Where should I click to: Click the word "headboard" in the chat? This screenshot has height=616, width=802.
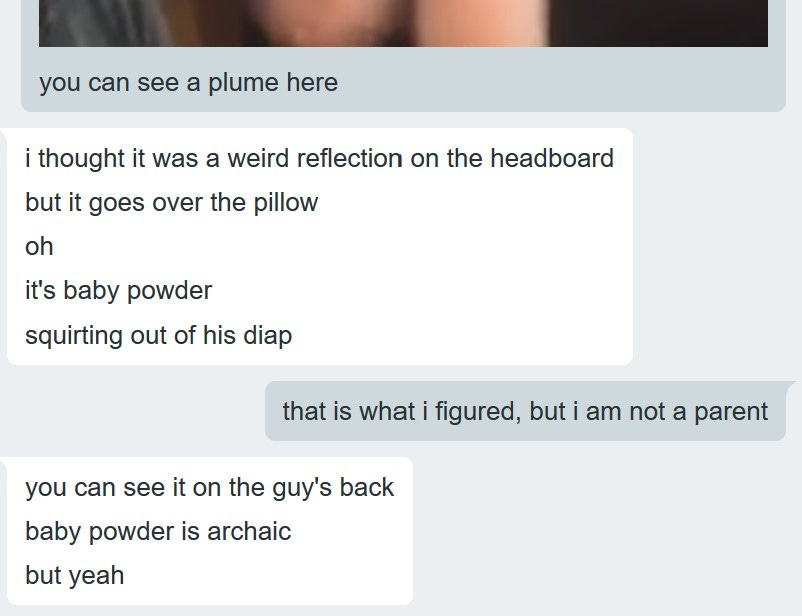pyautogui.click(x=552, y=158)
